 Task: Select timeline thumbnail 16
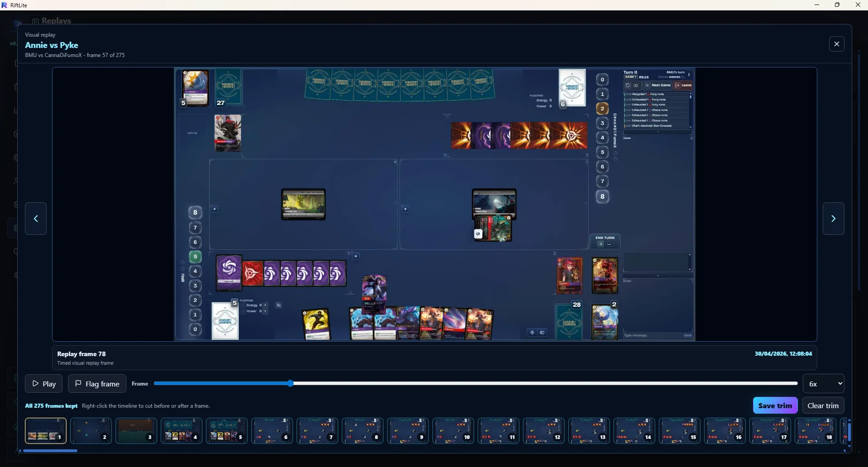[725, 431]
